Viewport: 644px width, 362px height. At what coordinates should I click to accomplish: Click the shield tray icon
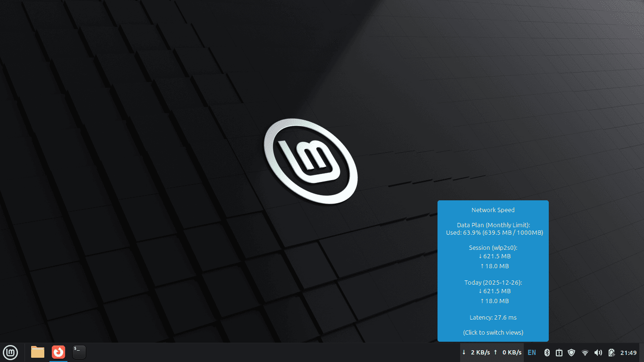[x=571, y=353]
